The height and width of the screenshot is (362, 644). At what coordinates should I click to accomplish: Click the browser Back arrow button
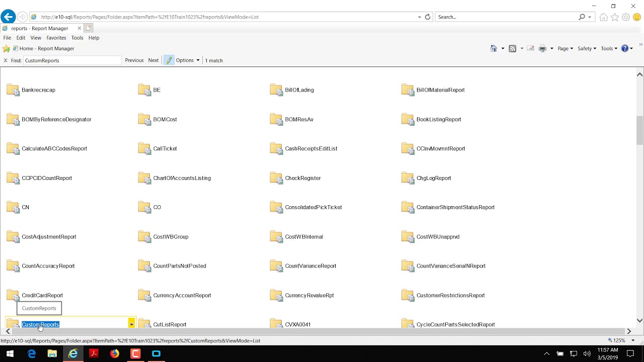tap(8, 17)
